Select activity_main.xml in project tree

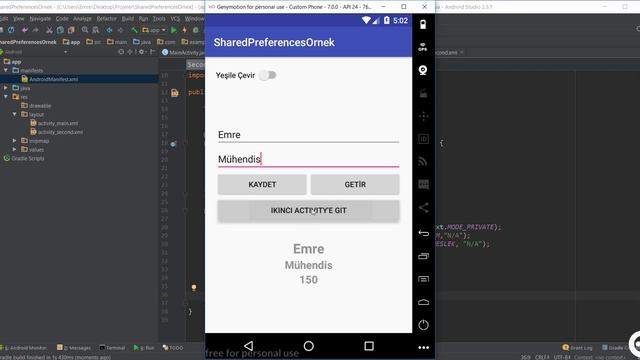pos(58,123)
